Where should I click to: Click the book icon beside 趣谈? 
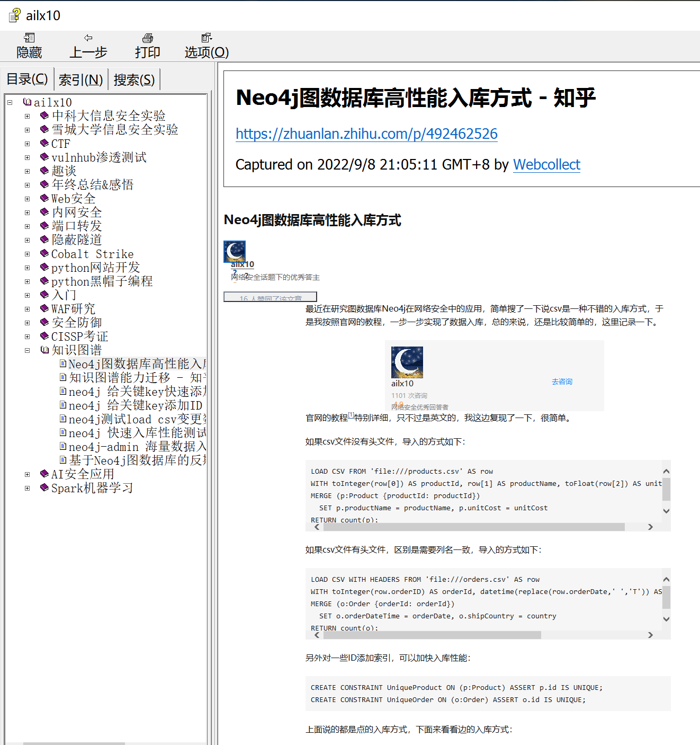point(44,171)
